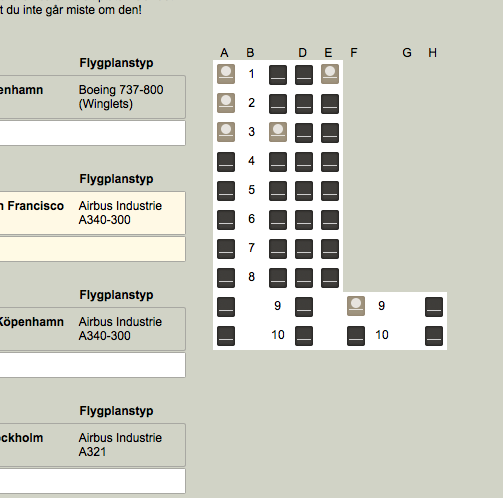Pick seat H in row 9

click(x=434, y=307)
